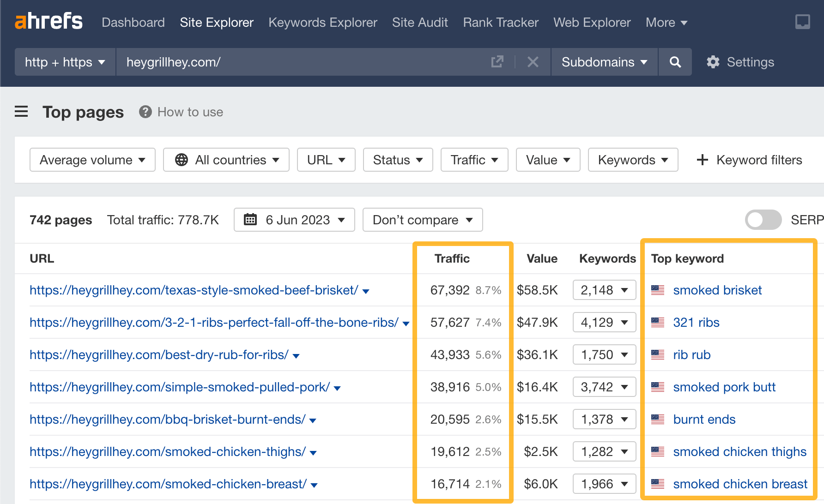Screen dimensions: 824x504
Task: Open the search magnifier in the URL bar
Action: coord(675,62)
